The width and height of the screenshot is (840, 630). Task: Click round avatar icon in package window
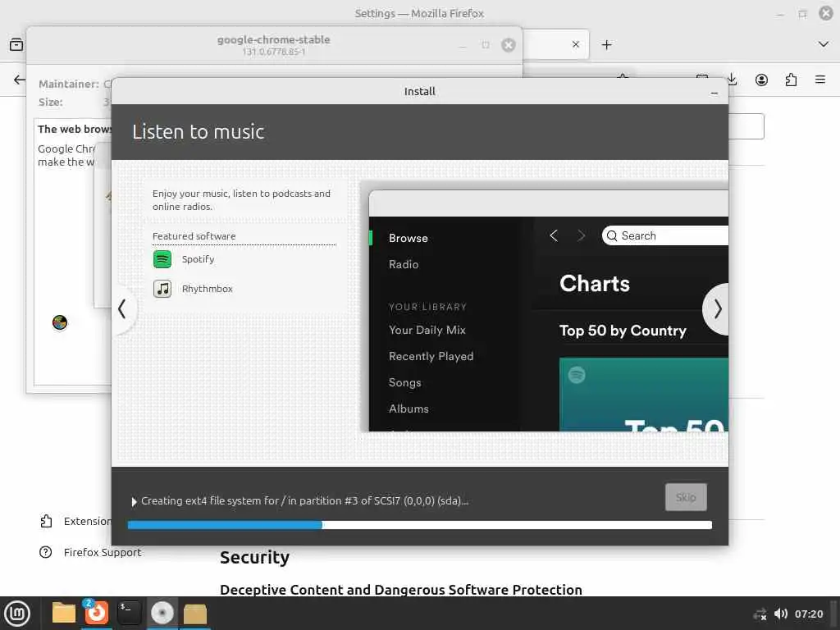[x=60, y=322]
